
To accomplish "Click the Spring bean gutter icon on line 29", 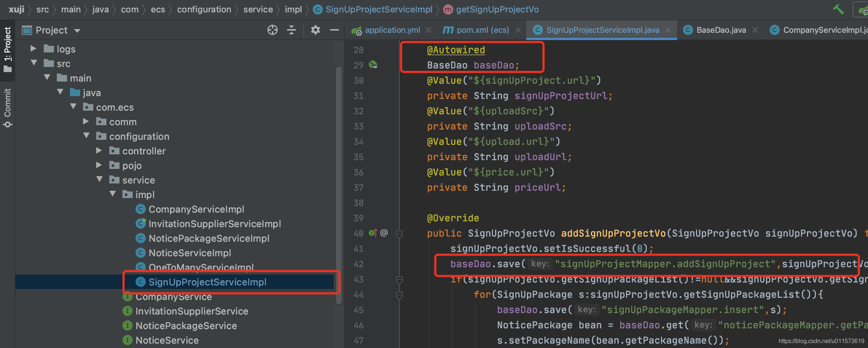I will tap(373, 65).
